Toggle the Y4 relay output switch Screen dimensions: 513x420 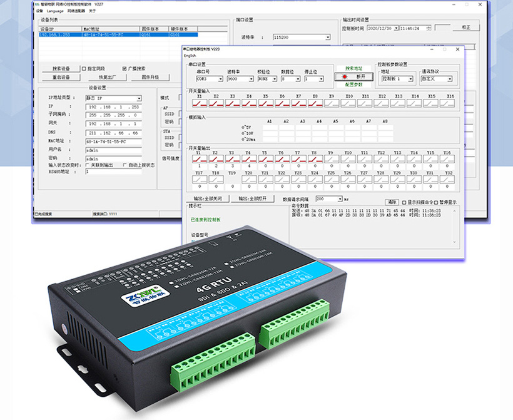[x=248, y=160]
